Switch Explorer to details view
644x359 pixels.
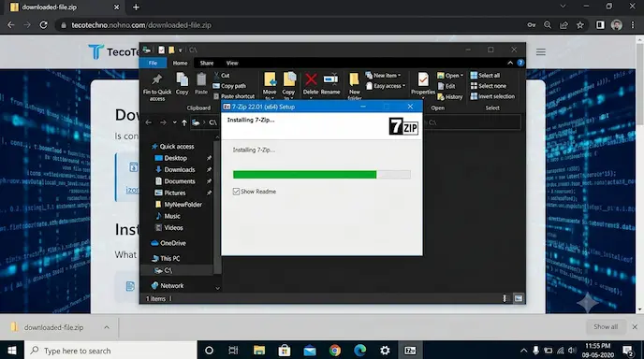[x=505, y=298]
